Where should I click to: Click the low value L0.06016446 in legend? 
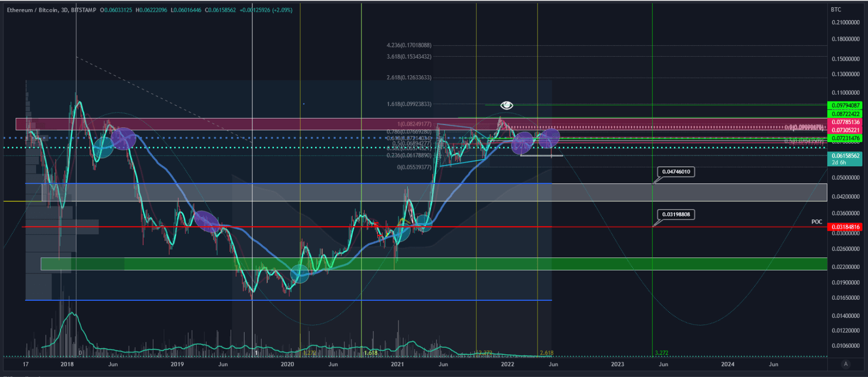(186, 10)
